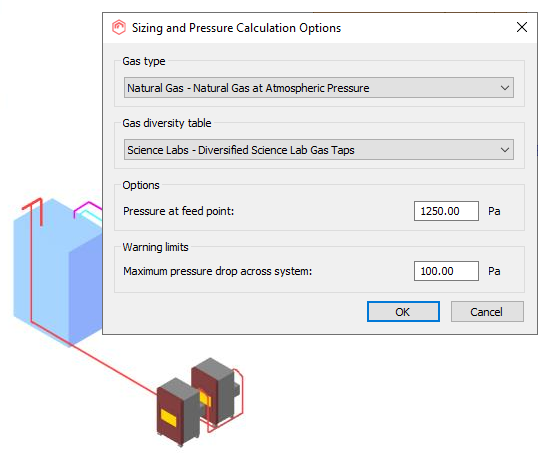The image size is (548, 458).
Task: Click the Pressure at feed point field
Action: (x=446, y=211)
